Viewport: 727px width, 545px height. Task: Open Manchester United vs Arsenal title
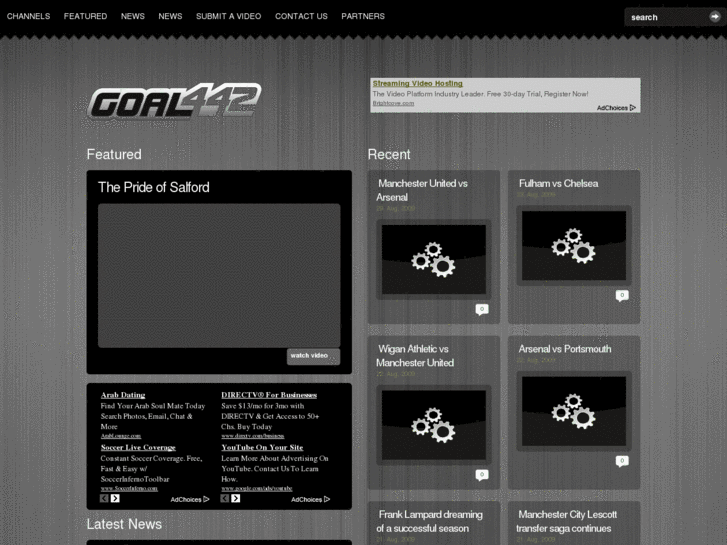422,190
